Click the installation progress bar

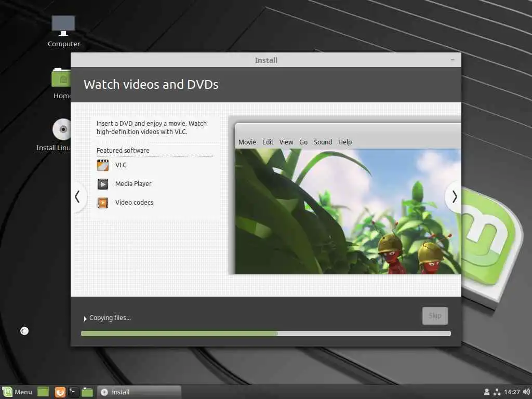pos(266,334)
